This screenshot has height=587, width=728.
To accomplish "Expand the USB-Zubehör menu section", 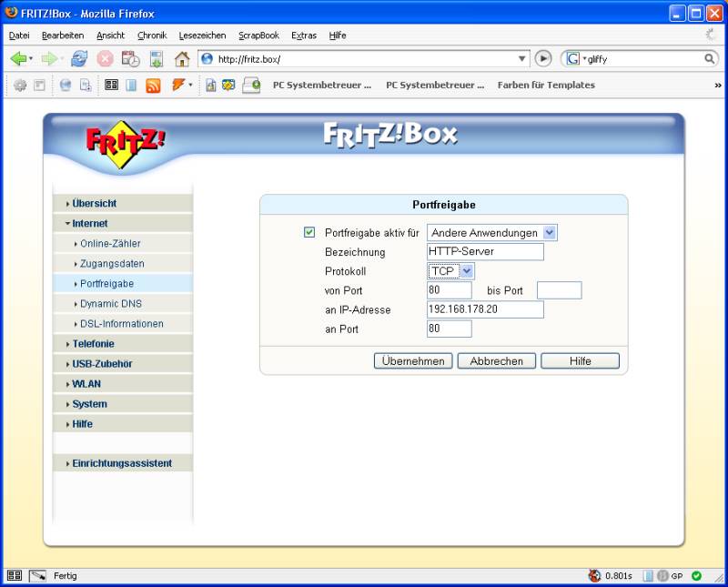I will (x=102, y=364).
